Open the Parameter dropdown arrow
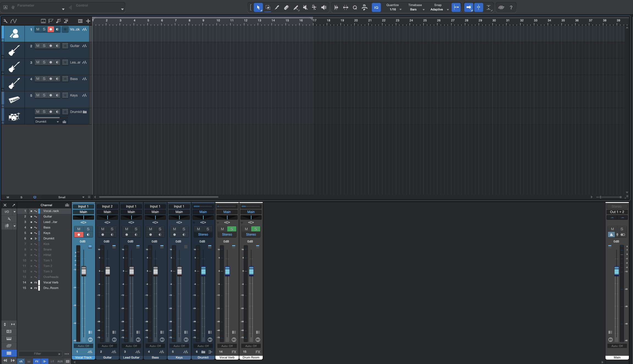The width and height of the screenshot is (633, 364). [63, 9]
